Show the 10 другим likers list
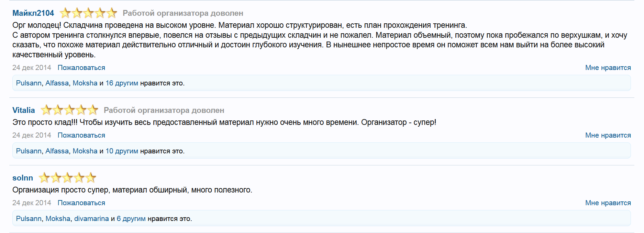Screen dimensions: 644x233 (122, 151)
